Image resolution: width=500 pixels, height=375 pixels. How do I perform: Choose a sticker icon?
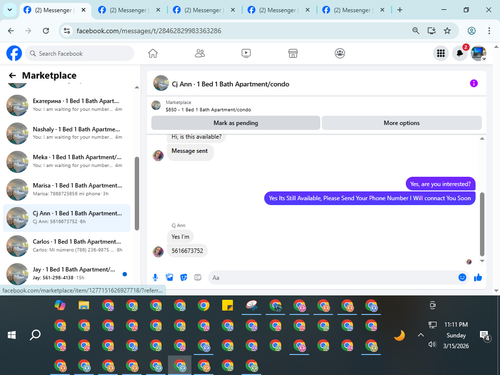184,277
